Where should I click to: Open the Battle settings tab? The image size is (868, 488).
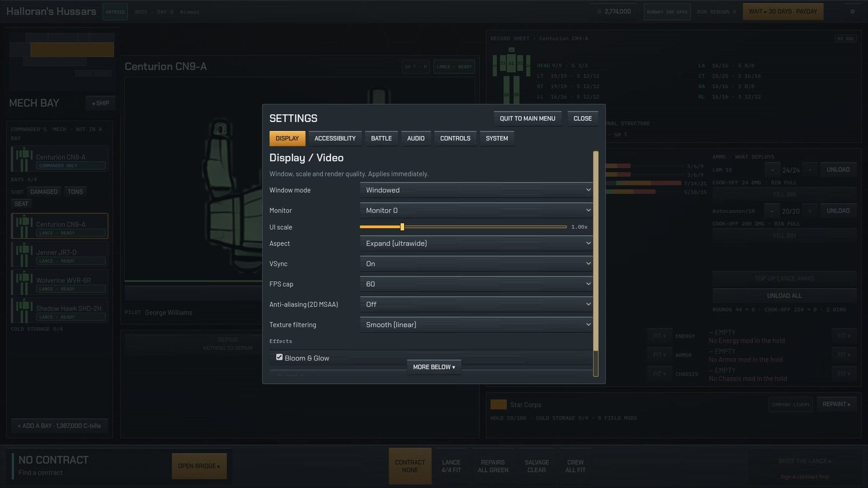point(381,138)
